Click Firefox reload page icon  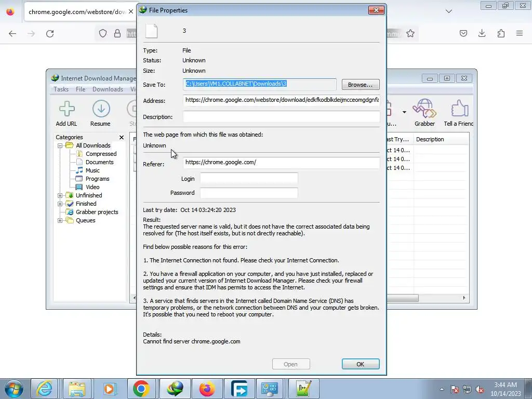pos(50,34)
